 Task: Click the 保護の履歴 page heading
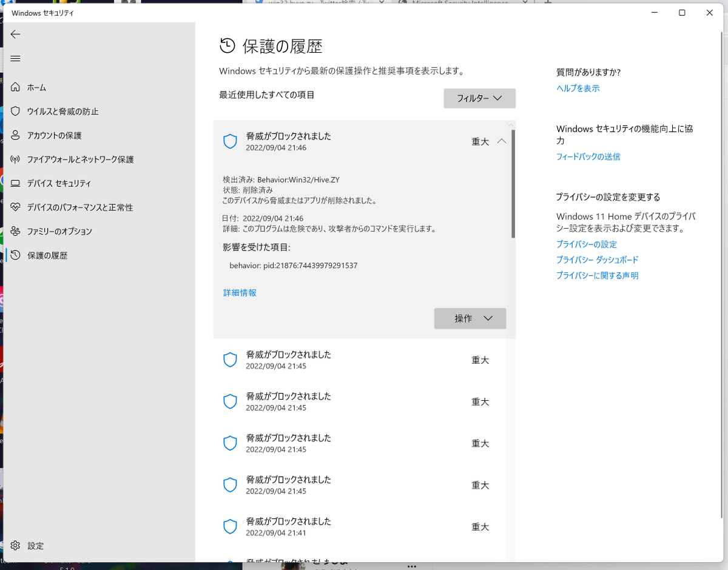coord(282,46)
